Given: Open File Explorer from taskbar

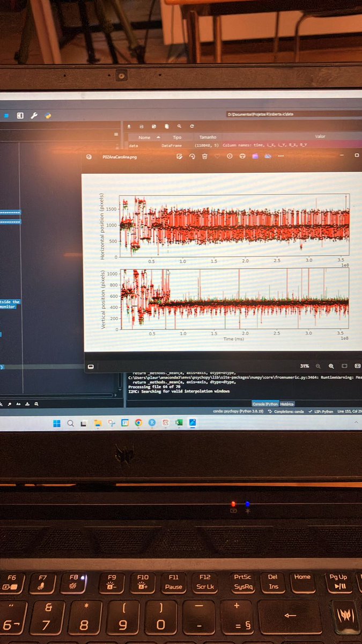Looking at the screenshot, I should (98, 423).
